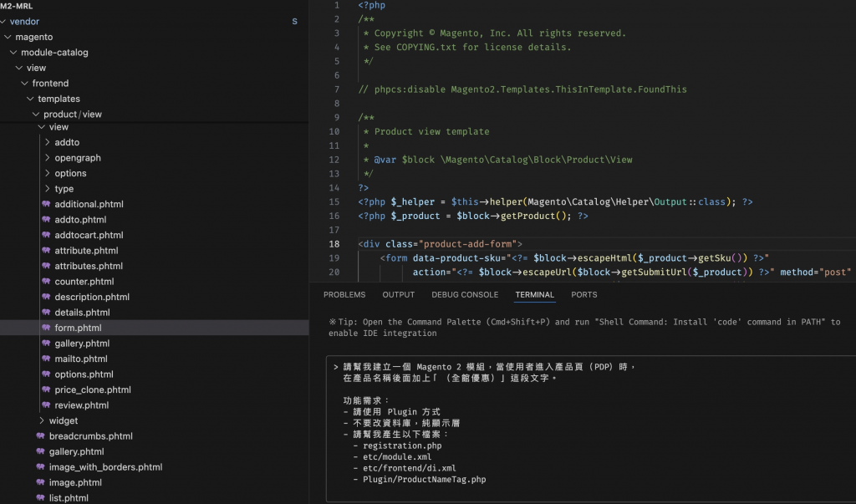
Task: Click line number 18 in the gutter
Action: pos(334,244)
